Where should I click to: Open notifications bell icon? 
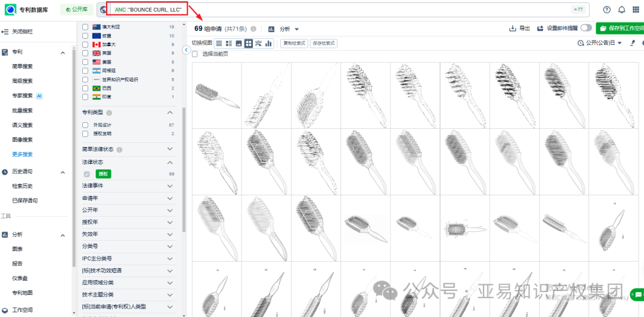[622, 10]
